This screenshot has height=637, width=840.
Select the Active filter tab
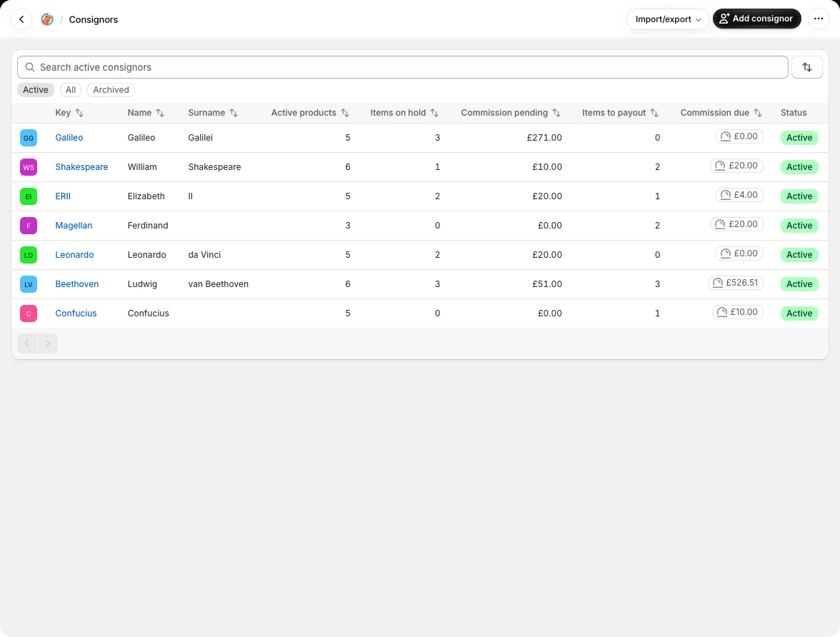tap(36, 90)
